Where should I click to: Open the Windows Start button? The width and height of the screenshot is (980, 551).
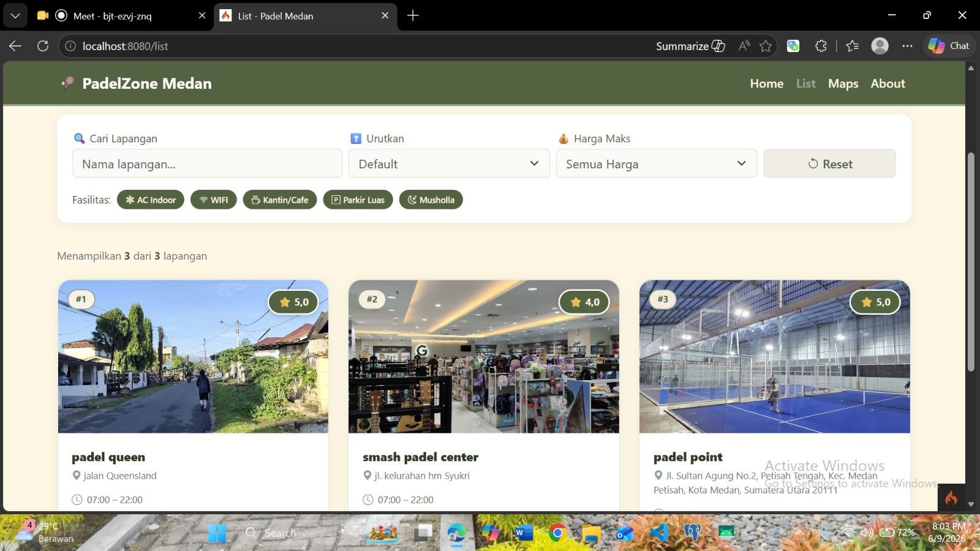click(217, 533)
